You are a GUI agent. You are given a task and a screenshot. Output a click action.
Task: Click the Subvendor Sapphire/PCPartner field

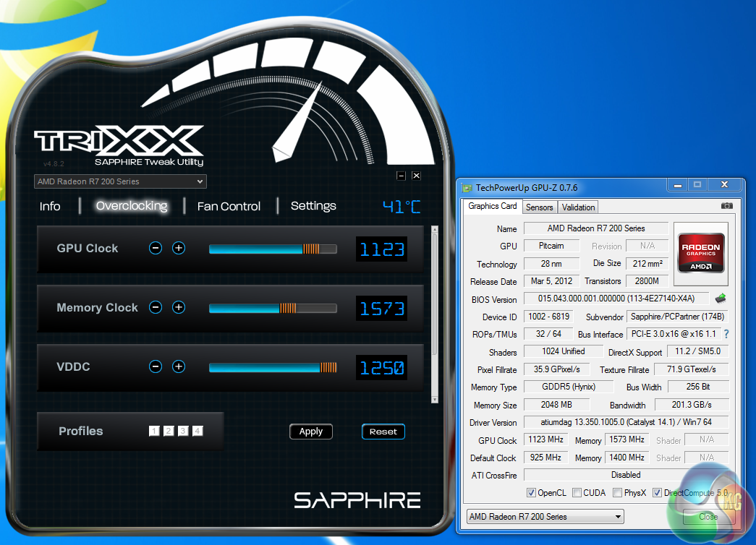click(x=677, y=317)
